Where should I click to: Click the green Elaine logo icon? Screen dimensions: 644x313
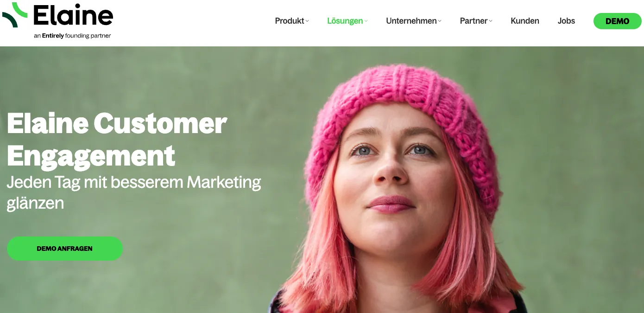[15, 14]
